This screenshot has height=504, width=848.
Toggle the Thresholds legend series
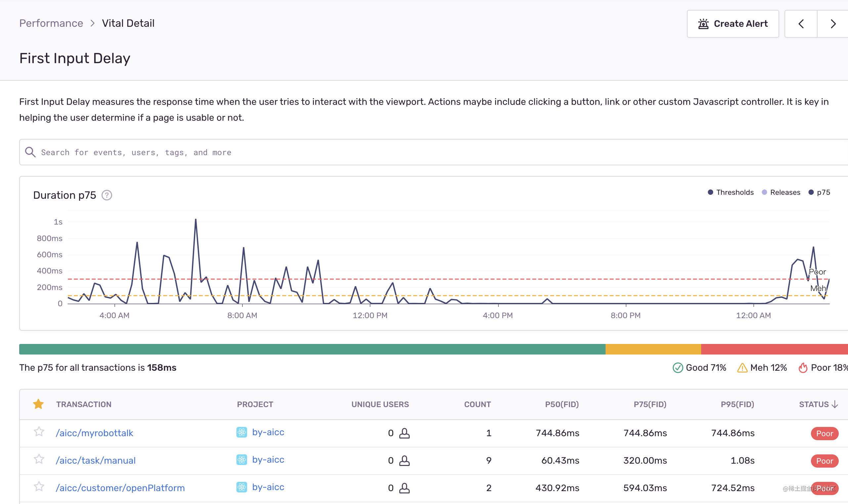tap(731, 192)
